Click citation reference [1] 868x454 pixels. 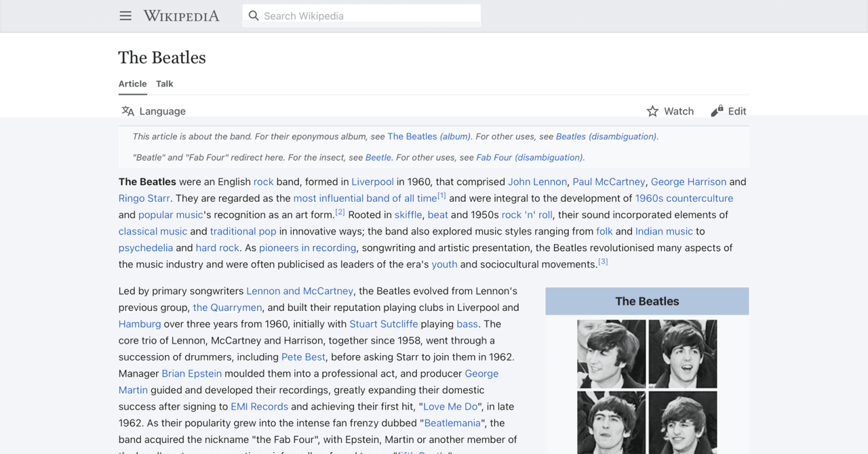click(441, 195)
